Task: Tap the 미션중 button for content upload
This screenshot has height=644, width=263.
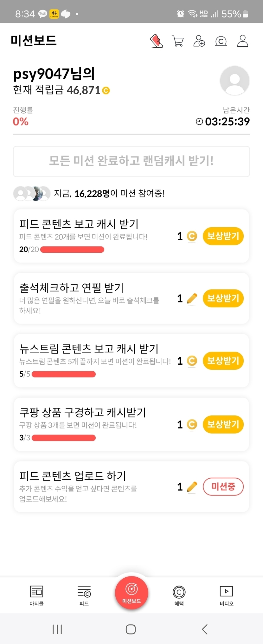Action: 223,487
